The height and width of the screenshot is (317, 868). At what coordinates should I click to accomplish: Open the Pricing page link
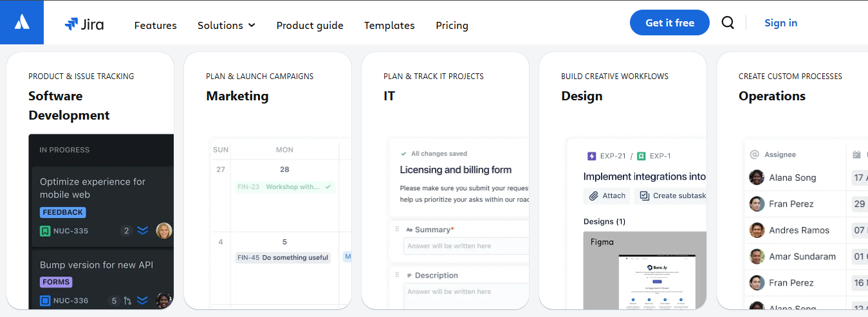[x=452, y=25]
